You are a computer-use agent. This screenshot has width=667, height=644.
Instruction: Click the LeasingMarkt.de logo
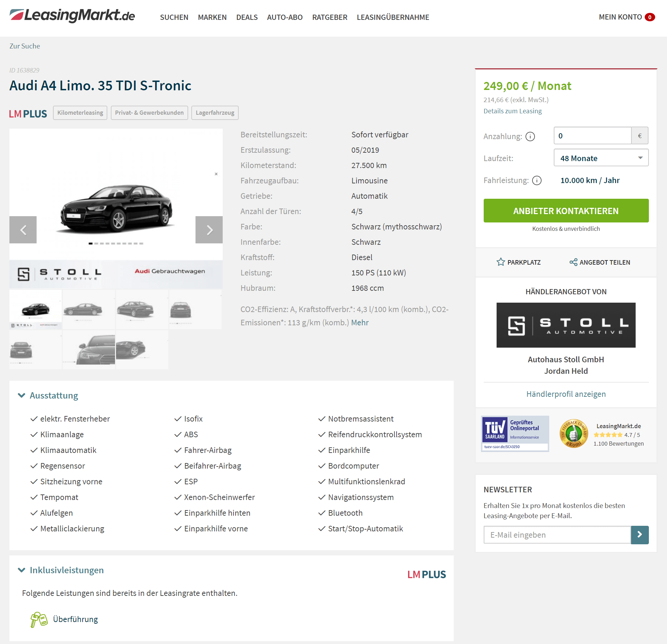[72, 16]
